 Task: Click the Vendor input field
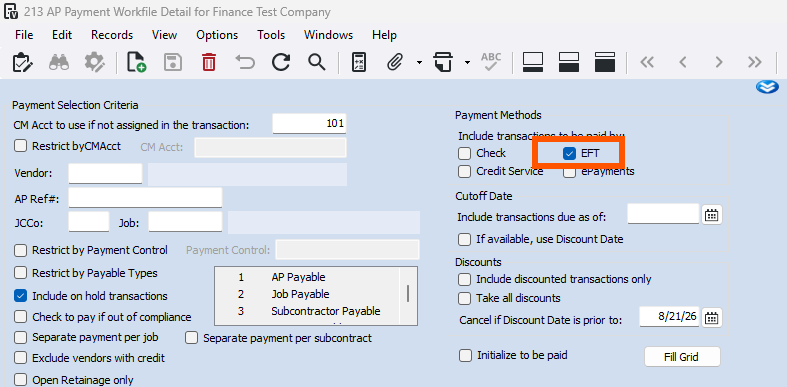tap(105, 174)
